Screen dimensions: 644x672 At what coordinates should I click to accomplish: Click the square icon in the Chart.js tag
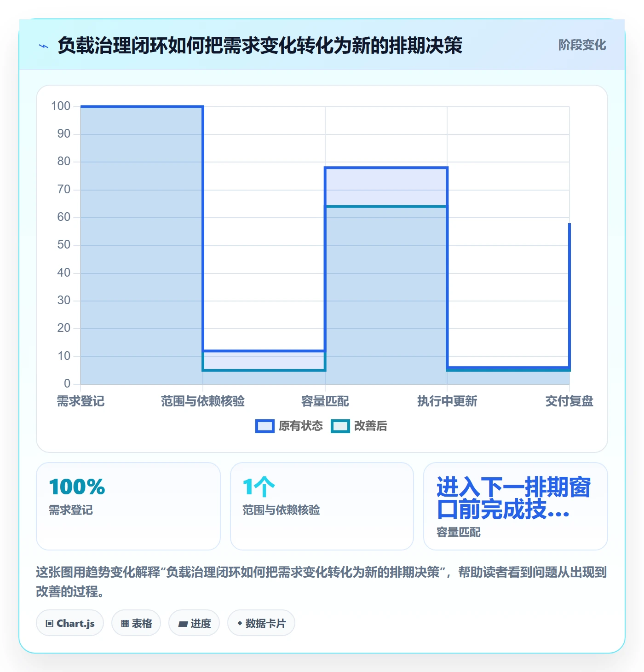click(50, 624)
